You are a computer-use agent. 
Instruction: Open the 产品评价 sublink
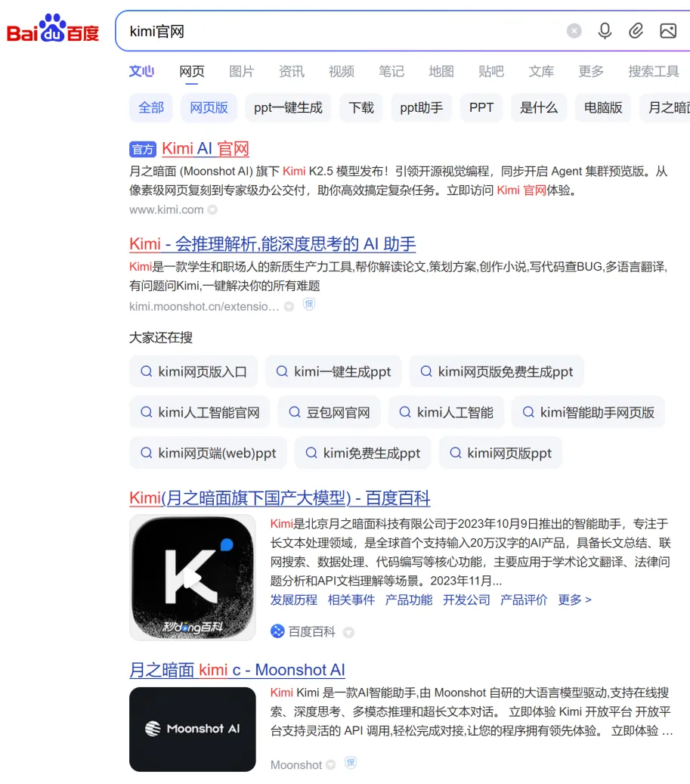coord(524,600)
